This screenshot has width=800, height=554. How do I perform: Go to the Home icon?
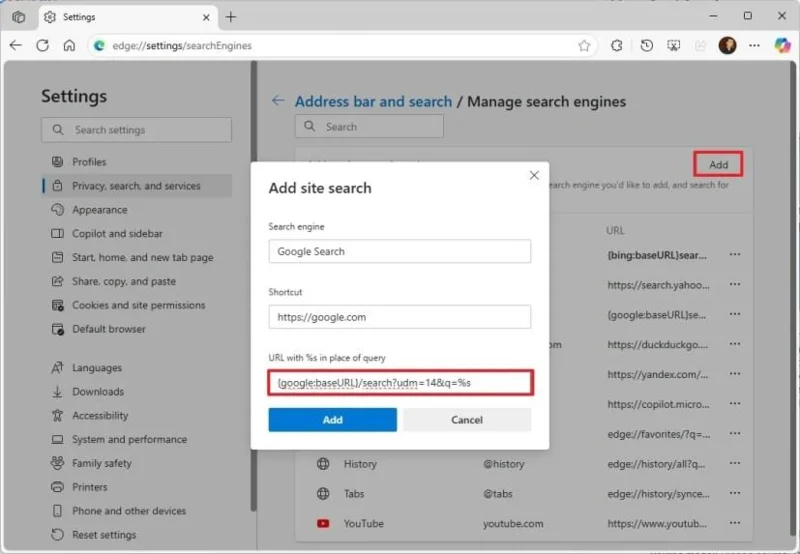[x=69, y=45]
